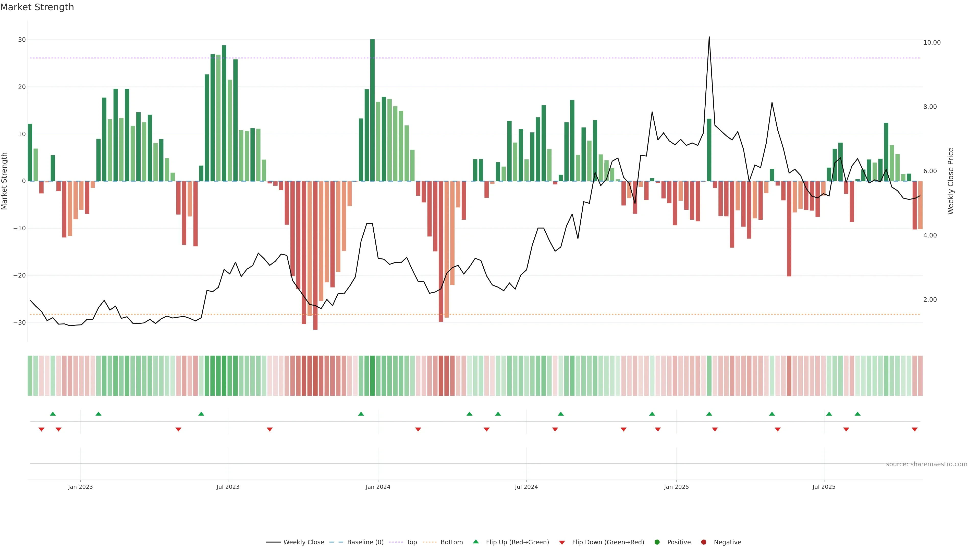Click the Flip Down red triangle legend icon
This screenshot has height=551, width=980.
[x=562, y=542]
